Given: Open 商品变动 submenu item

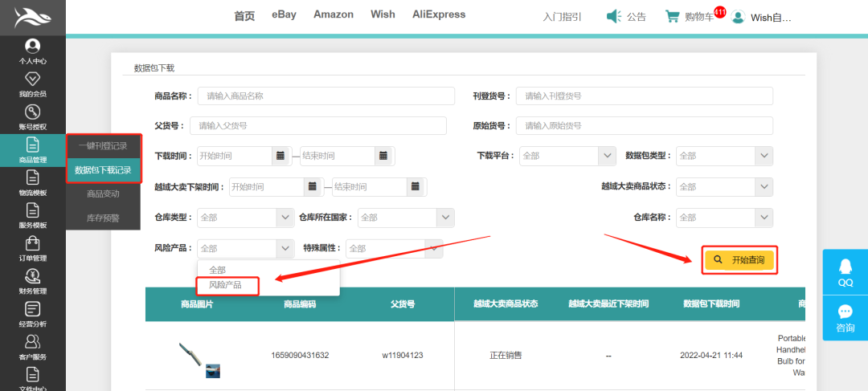Looking at the screenshot, I should click(104, 194).
